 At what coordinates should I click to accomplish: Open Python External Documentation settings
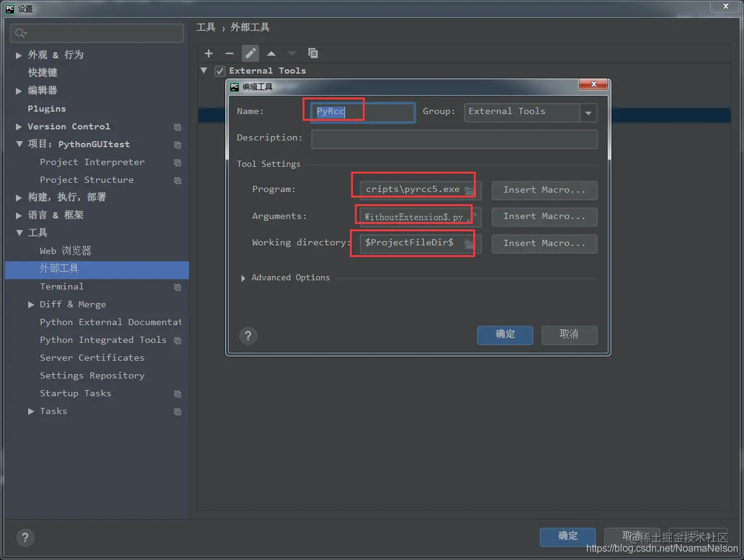pyautogui.click(x=110, y=322)
